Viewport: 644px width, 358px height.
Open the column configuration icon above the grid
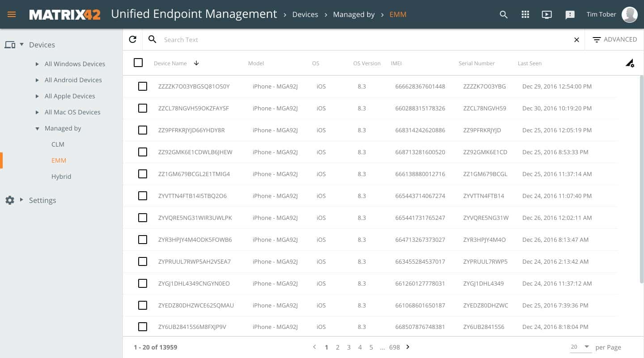pyautogui.click(x=630, y=63)
